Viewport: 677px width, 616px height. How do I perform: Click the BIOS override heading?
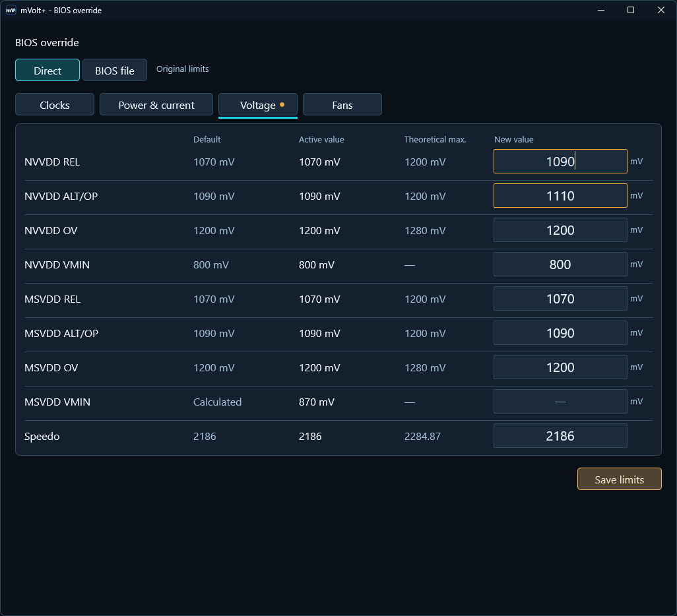tap(47, 43)
